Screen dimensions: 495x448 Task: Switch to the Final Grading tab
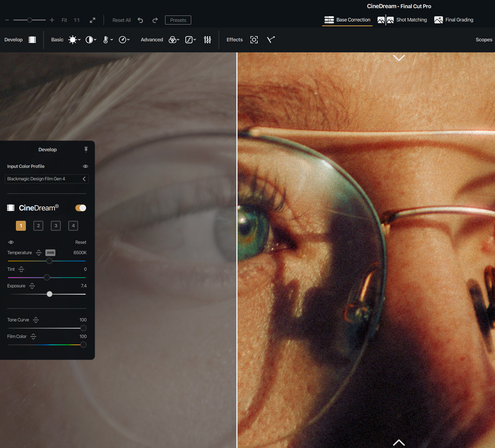point(453,20)
